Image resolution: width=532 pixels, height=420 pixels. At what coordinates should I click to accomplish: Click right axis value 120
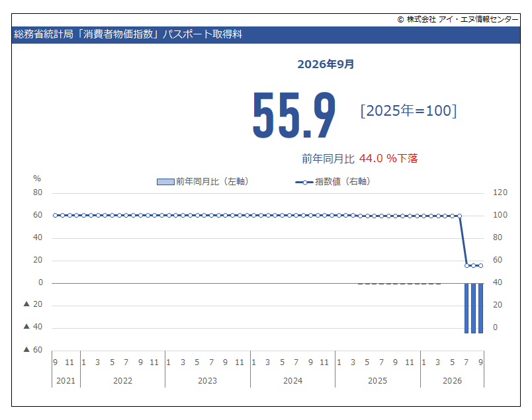[x=500, y=192]
